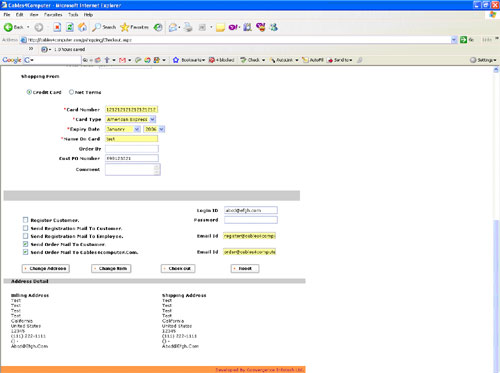
Task: Click the Change Address button
Action: [x=46, y=268]
